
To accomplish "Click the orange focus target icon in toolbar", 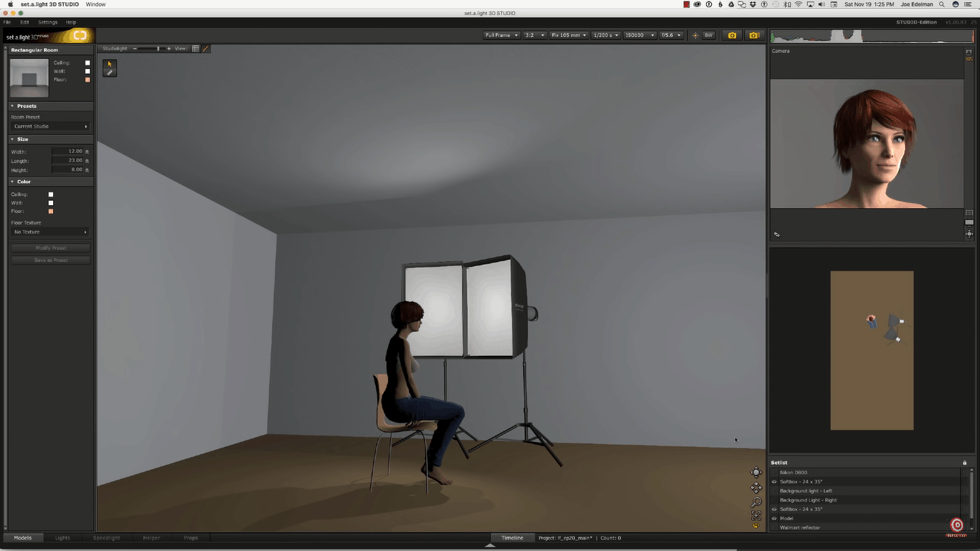I will coord(694,35).
